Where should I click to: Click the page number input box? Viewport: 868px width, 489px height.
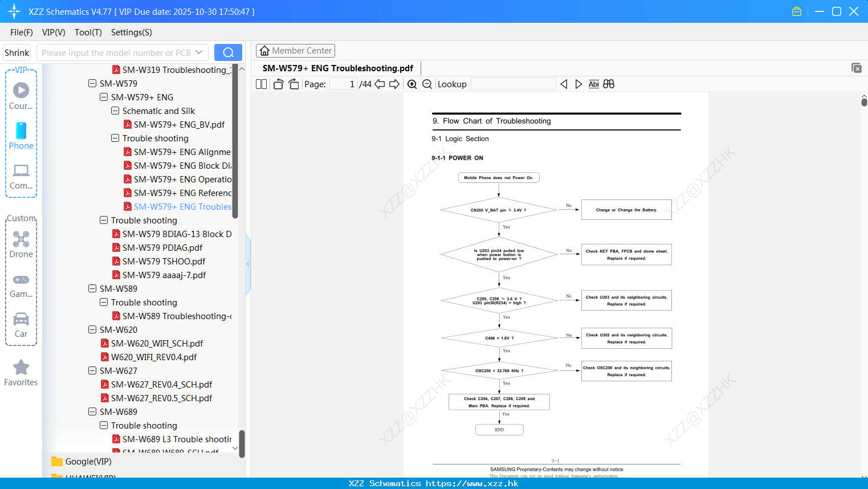point(344,84)
